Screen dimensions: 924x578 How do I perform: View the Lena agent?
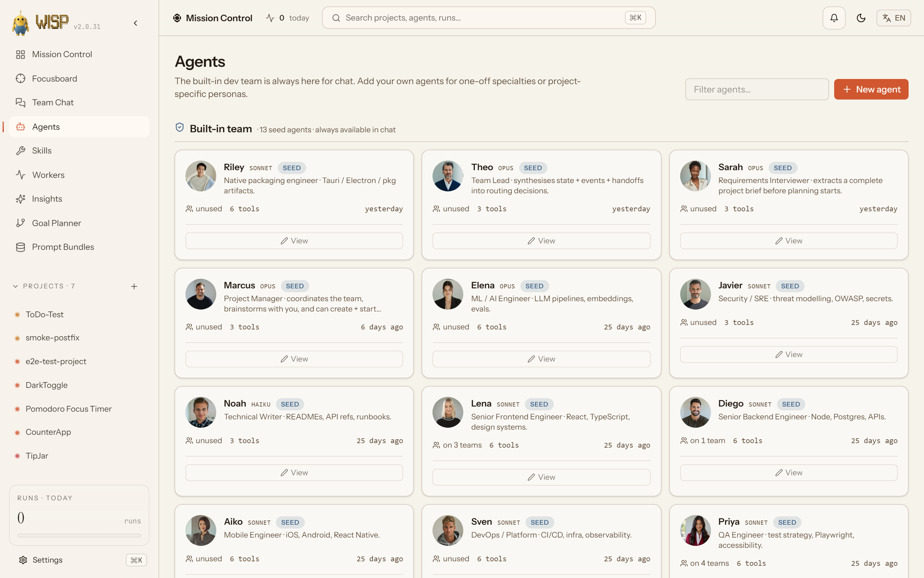point(542,477)
